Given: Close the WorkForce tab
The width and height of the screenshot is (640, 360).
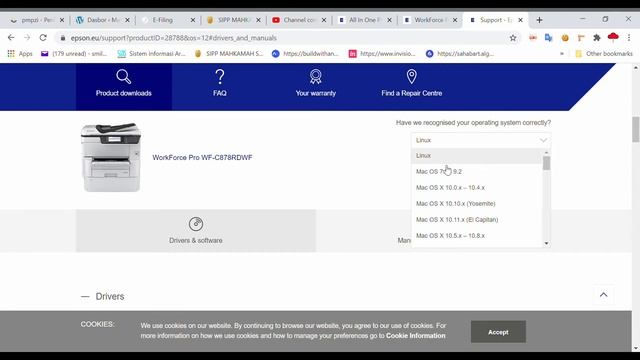Looking at the screenshot, I should pyautogui.click(x=455, y=20).
